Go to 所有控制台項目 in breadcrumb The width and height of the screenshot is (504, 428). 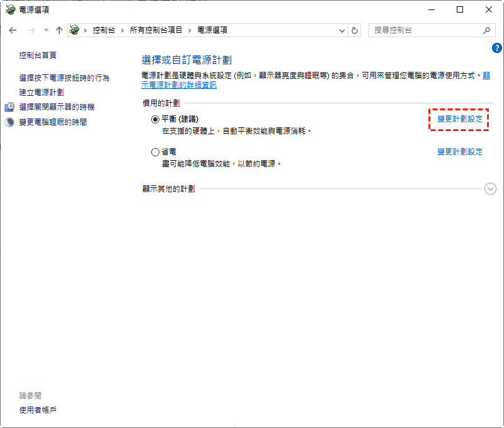(156, 30)
